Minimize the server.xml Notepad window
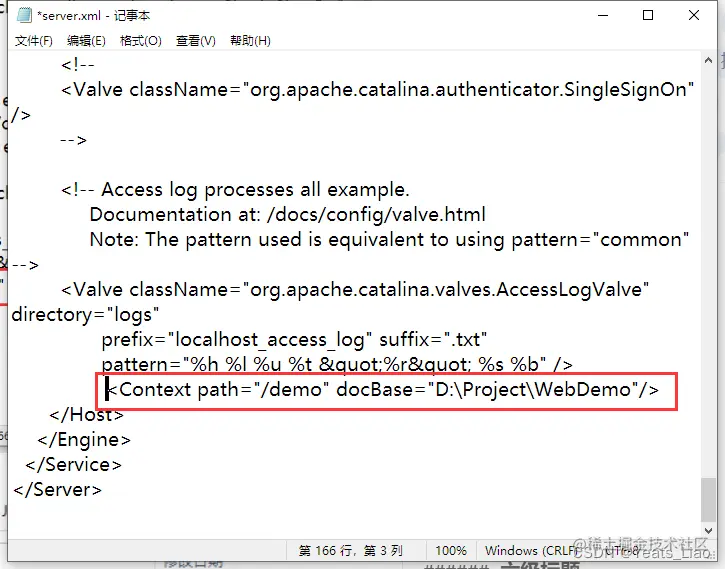Screen dimensions: 725x569 tap(603, 15)
